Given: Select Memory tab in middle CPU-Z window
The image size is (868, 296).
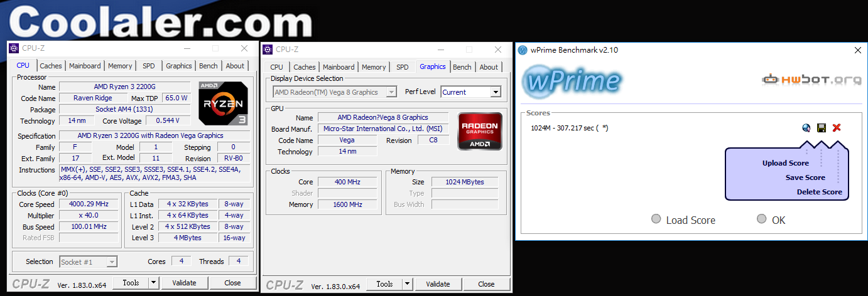Looking at the screenshot, I should point(374,67).
